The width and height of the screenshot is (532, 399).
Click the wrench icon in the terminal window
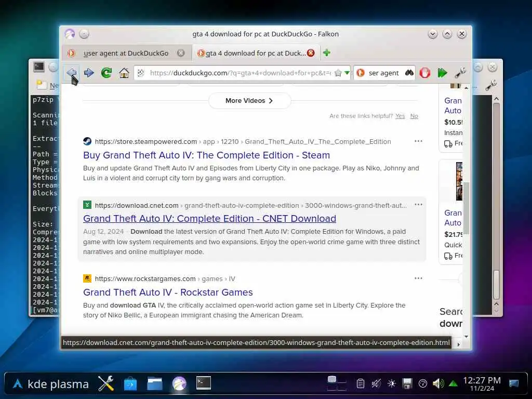pos(491,85)
